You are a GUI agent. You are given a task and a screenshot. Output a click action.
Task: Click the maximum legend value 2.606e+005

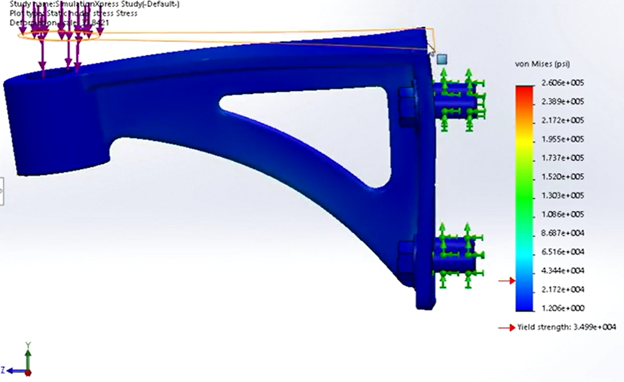tap(562, 83)
